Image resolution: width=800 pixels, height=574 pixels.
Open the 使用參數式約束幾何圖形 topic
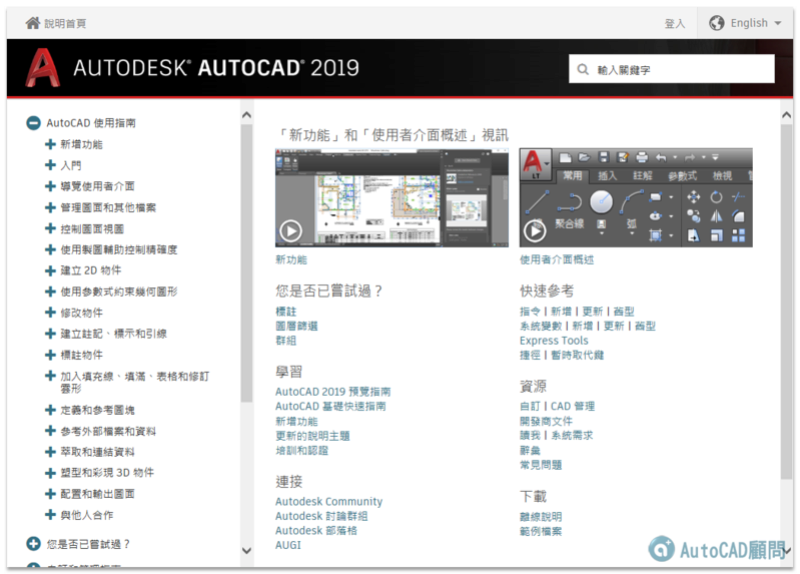[119, 291]
